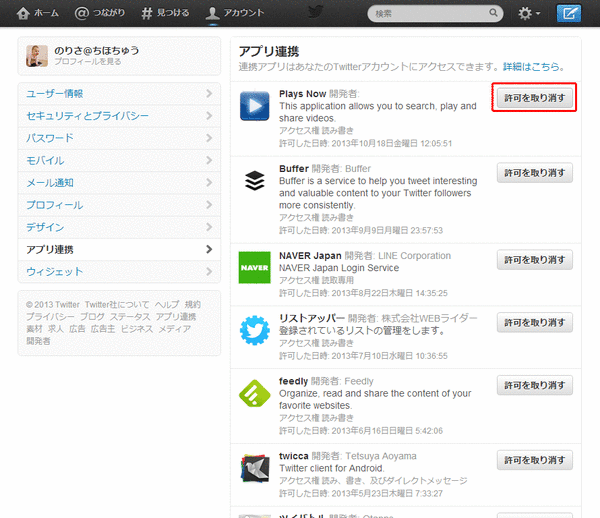The image size is (600, 518).
Task: Click the search magnifier icon
Action: pyautogui.click(x=493, y=13)
